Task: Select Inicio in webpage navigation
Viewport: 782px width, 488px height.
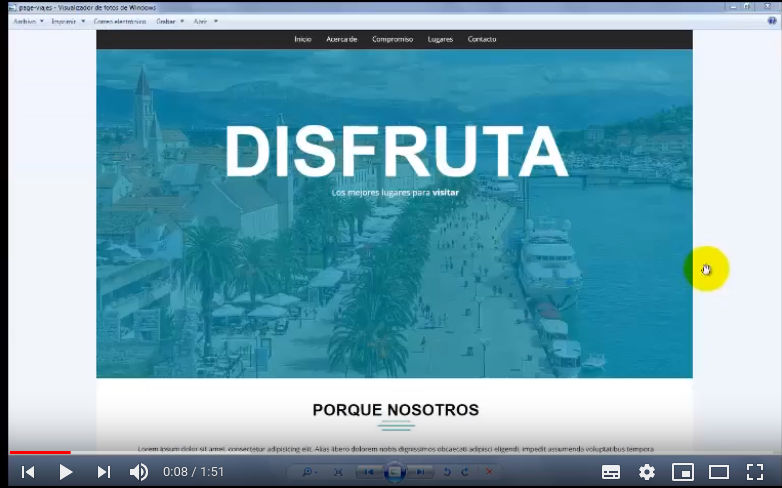Action: pos(303,39)
